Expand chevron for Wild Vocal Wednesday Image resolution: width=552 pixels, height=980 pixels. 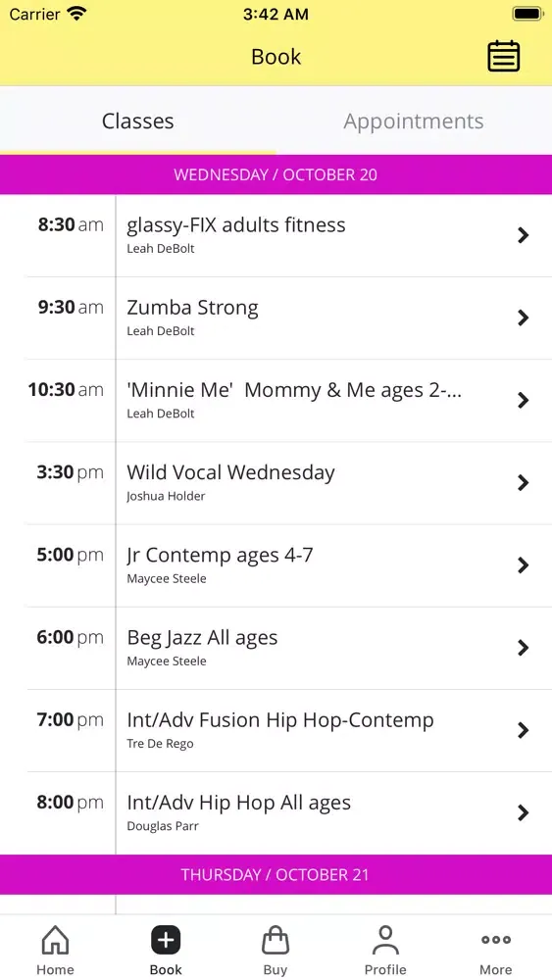click(x=524, y=482)
